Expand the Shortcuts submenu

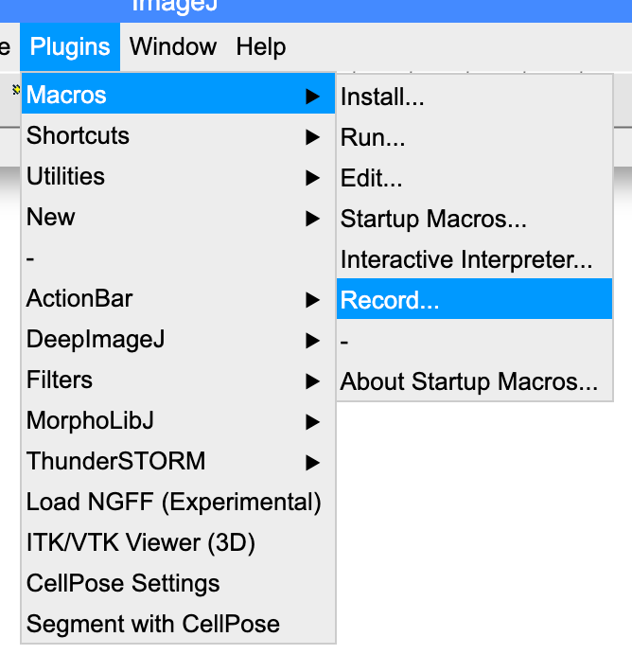pyautogui.click(x=178, y=136)
